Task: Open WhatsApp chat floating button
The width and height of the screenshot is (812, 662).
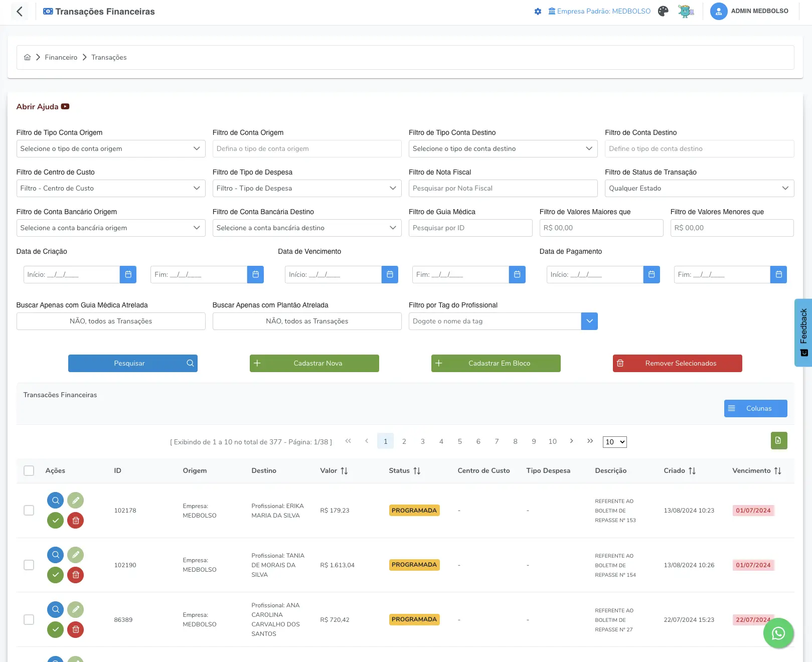Action: [x=778, y=633]
